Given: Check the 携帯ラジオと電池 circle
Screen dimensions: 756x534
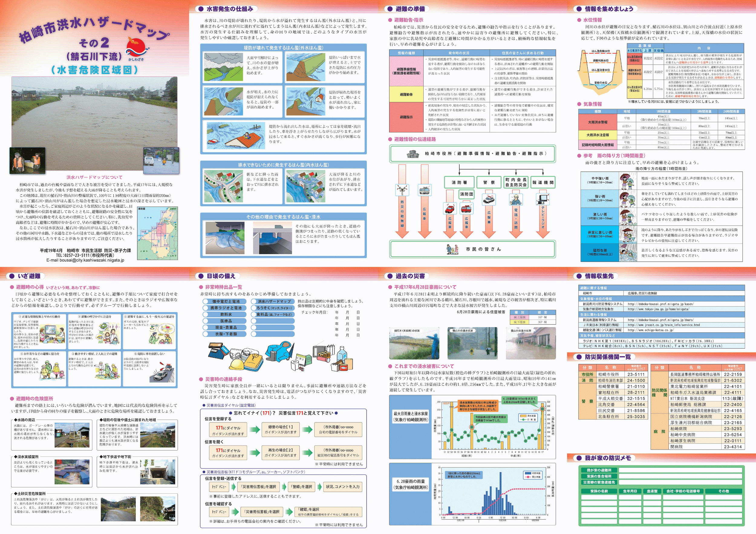Looking at the screenshot, I should [205, 308].
